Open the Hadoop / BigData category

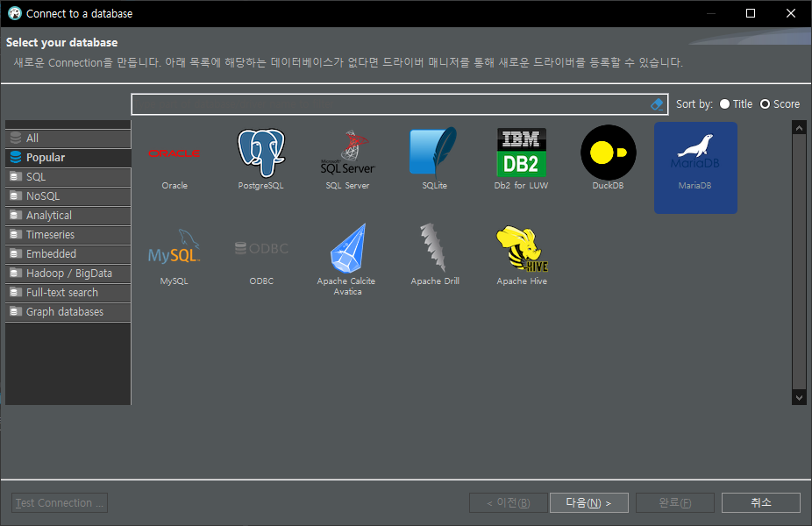tap(68, 274)
